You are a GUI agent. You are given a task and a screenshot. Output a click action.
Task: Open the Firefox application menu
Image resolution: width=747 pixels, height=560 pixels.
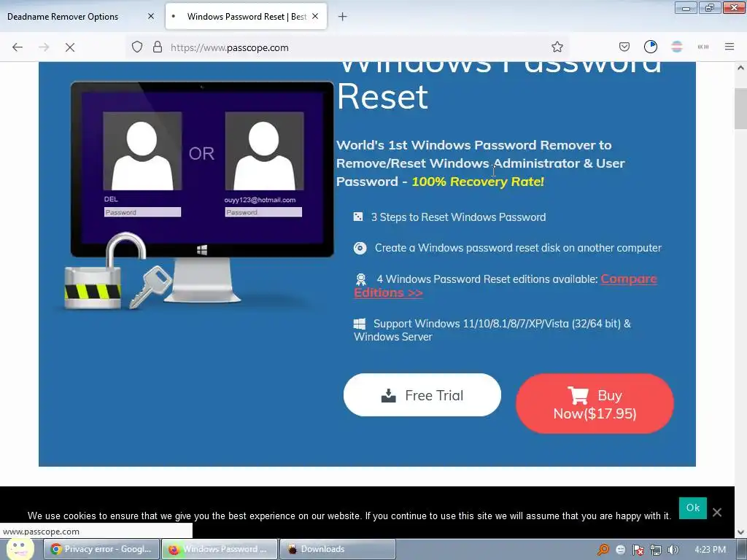(x=729, y=47)
